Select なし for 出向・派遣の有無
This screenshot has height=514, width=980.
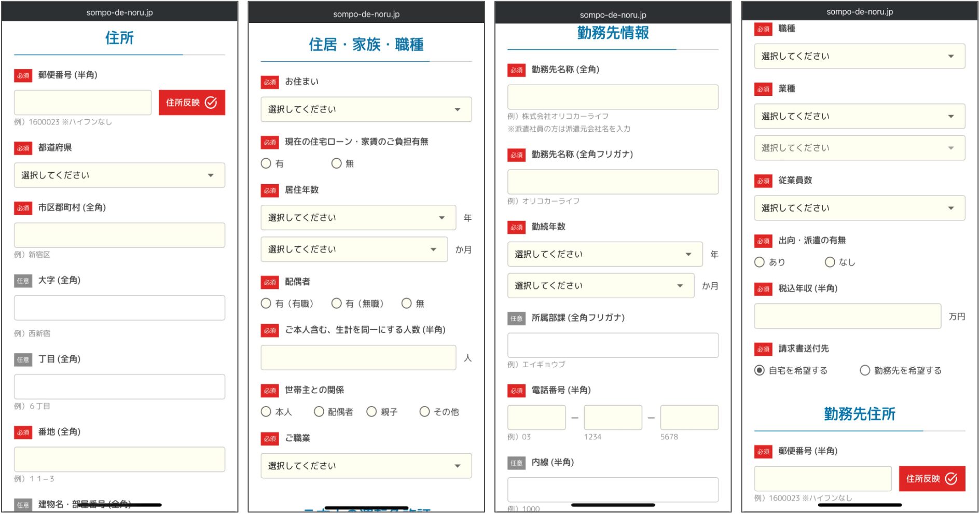[x=830, y=262]
